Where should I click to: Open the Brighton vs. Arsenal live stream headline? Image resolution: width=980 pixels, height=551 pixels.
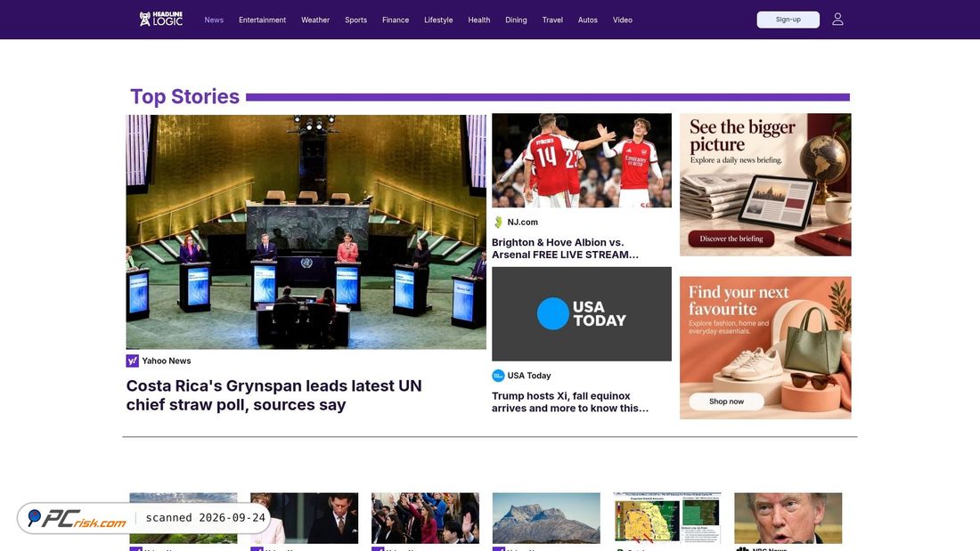point(565,248)
